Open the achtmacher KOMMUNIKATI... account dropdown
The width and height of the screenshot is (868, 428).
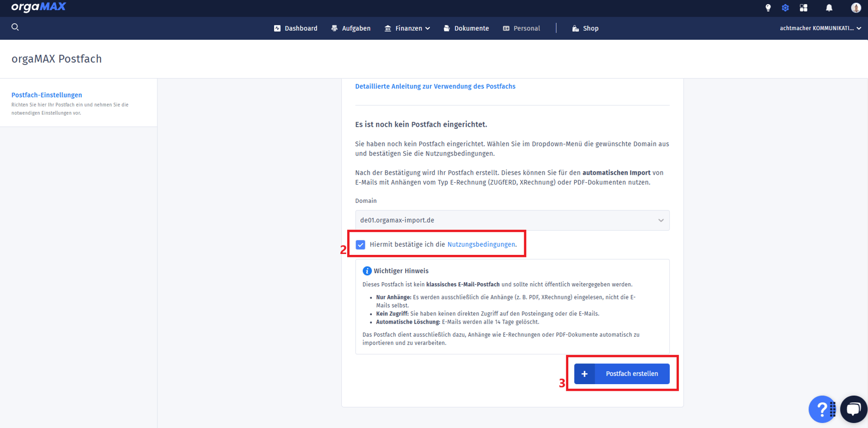point(820,28)
